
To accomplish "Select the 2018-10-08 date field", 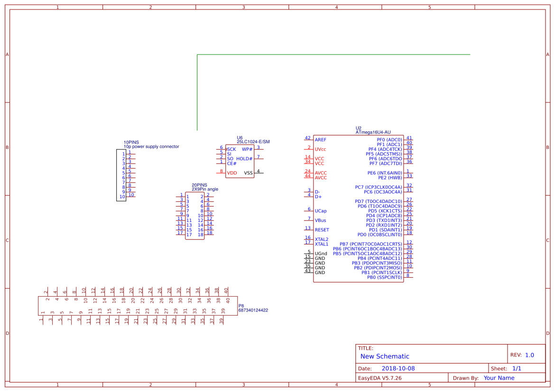I will pos(398,368).
